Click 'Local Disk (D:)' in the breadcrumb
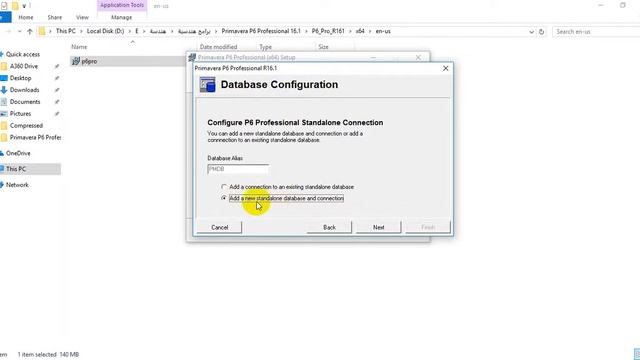This screenshot has height=360, width=640. click(105, 31)
